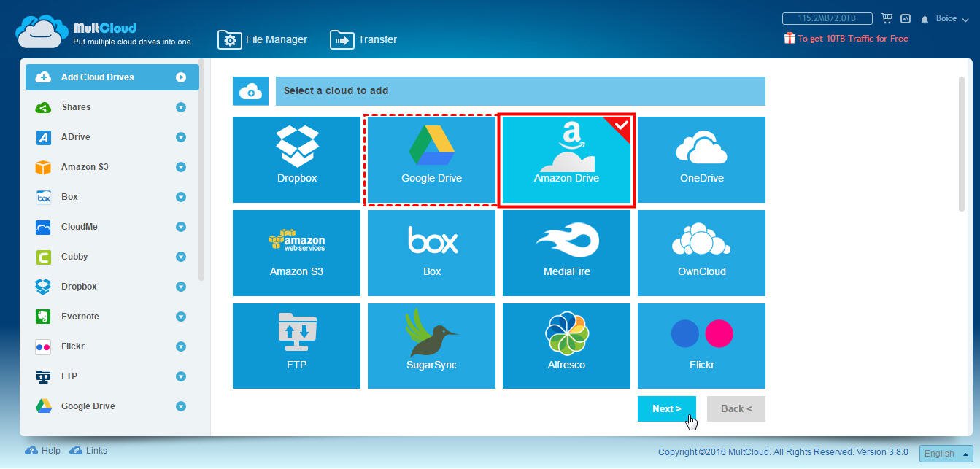Image resolution: width=980 pixels, height=469 pixels.
Task: Open FTP in the sidebar list
Action: pyautogui.click(x=112, y=376)
